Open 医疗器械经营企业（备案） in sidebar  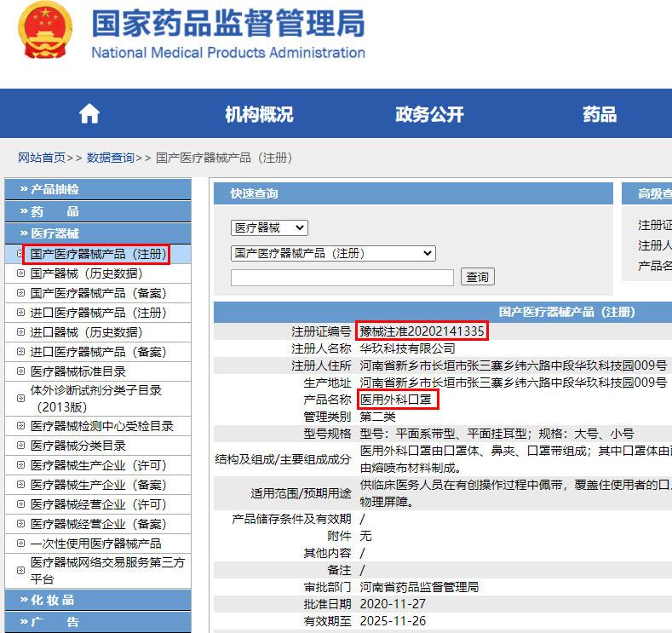pyautogui.click(x=98, y=524)
